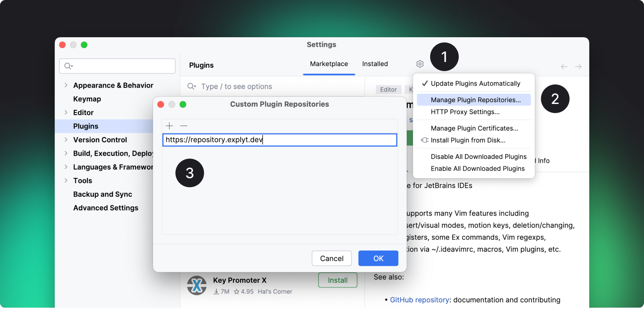Click the repository URL input field

click(x=279, y=140)
